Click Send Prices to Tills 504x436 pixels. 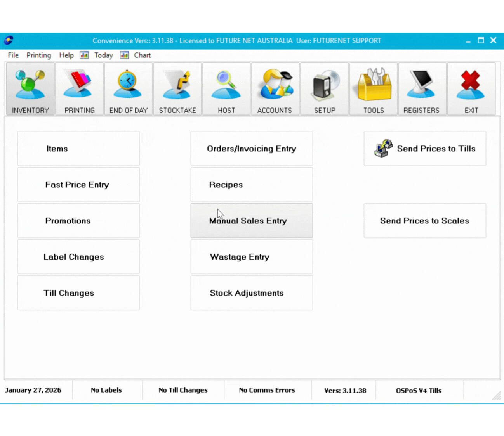425,149
